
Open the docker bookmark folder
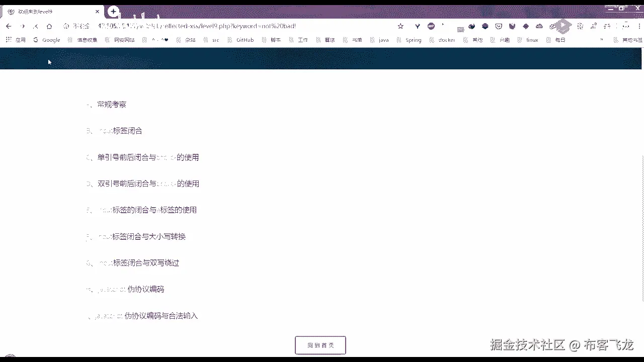coord(442,40)
